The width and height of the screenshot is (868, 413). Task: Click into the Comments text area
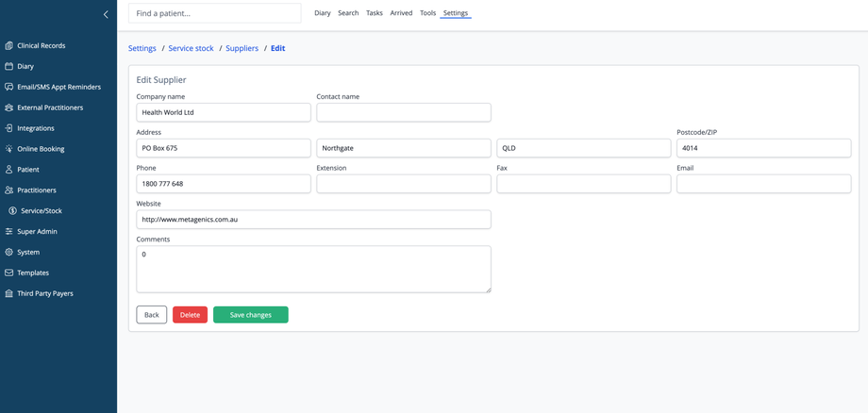(x=313, y=269)
